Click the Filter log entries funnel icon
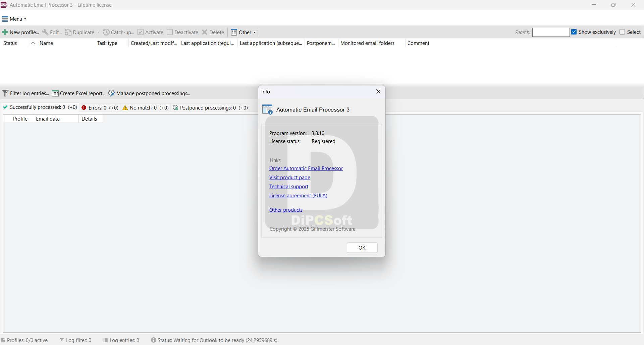The width and height of the screenshot is (644, 345). pyautogui.click(x=5, y=93)
